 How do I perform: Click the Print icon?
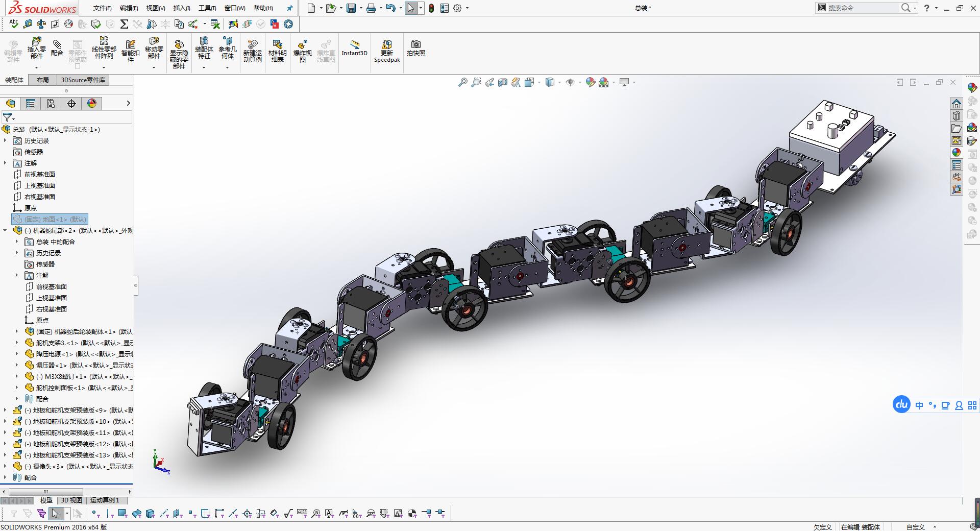[371, 8]
